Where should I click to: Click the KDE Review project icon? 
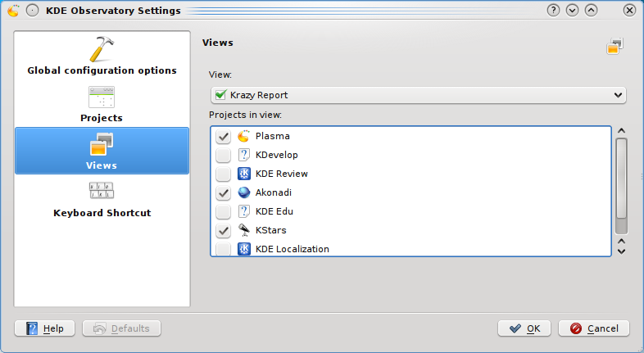(243, 174)
